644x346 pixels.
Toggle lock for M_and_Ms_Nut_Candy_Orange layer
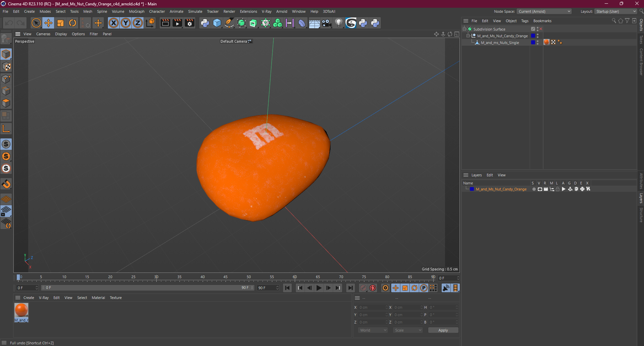click(558, 189)
